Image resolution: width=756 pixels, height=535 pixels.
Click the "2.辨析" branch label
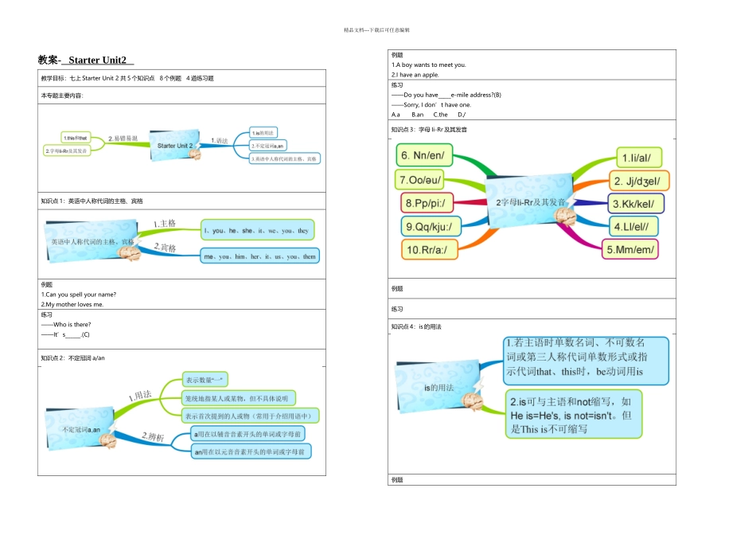pyautogui.click(x=153, y=436)
